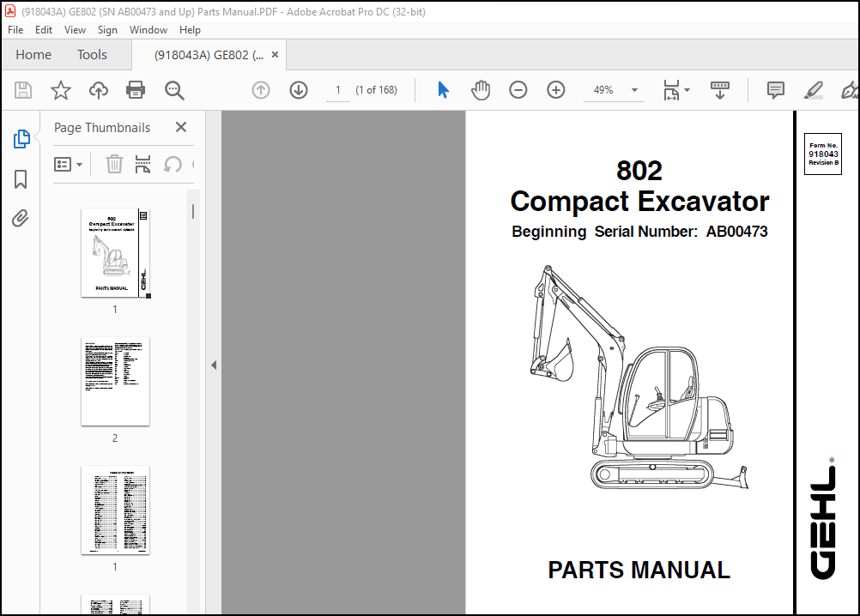Open the Bookmarks pane icon

pyautogui.click(x=21, y=179)
